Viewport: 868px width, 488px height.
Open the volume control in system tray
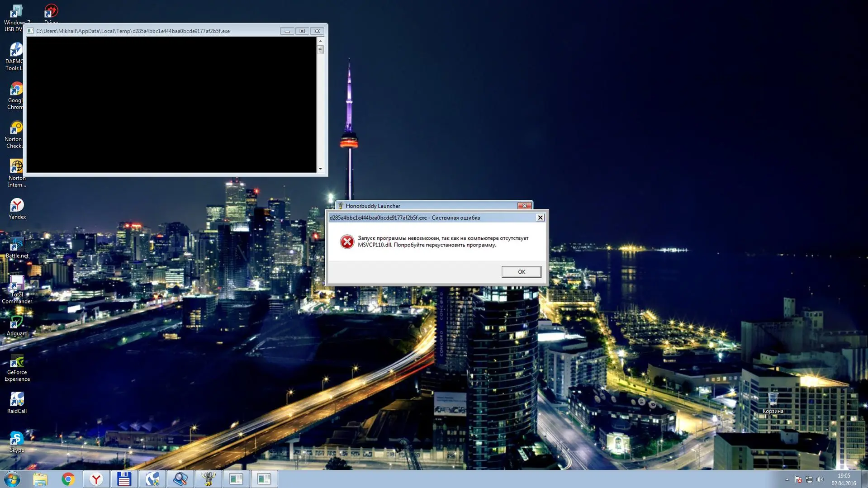(x=820, y=479)
